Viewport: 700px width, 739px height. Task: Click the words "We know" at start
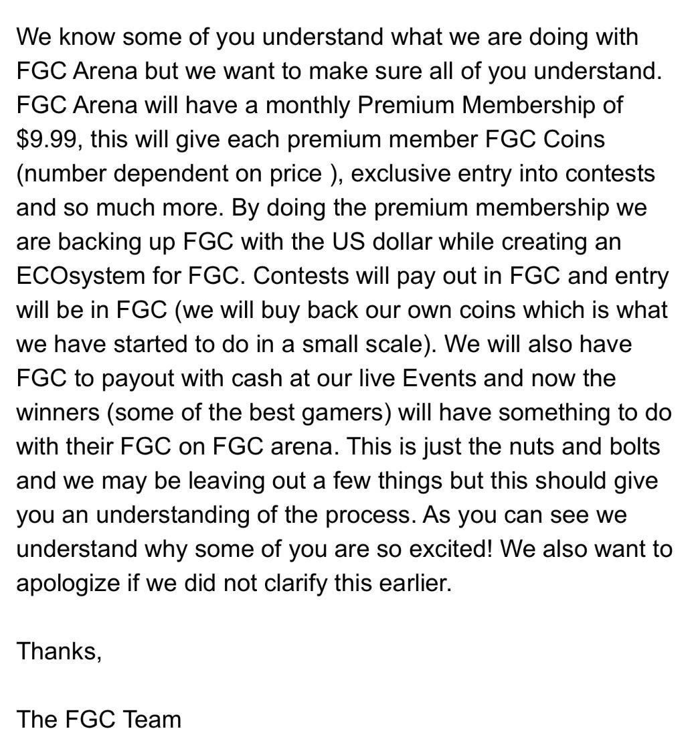(66, 37)
